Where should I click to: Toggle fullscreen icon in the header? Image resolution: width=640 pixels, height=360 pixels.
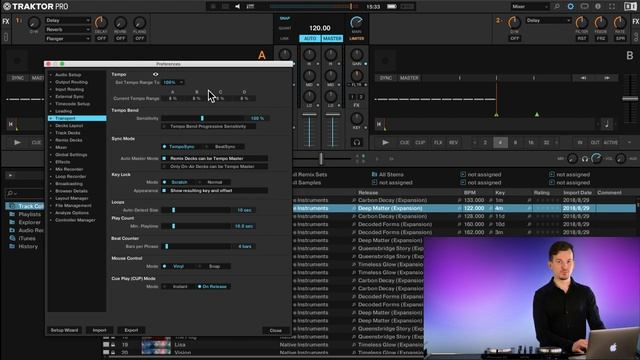pyautogui.click(x=612, y=7)
